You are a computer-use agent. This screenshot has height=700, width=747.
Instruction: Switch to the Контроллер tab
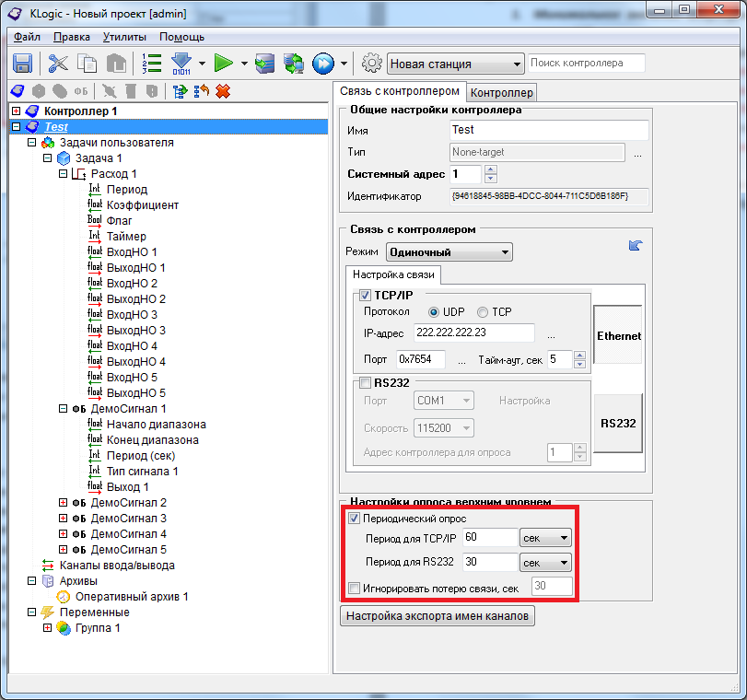point(501,93)
